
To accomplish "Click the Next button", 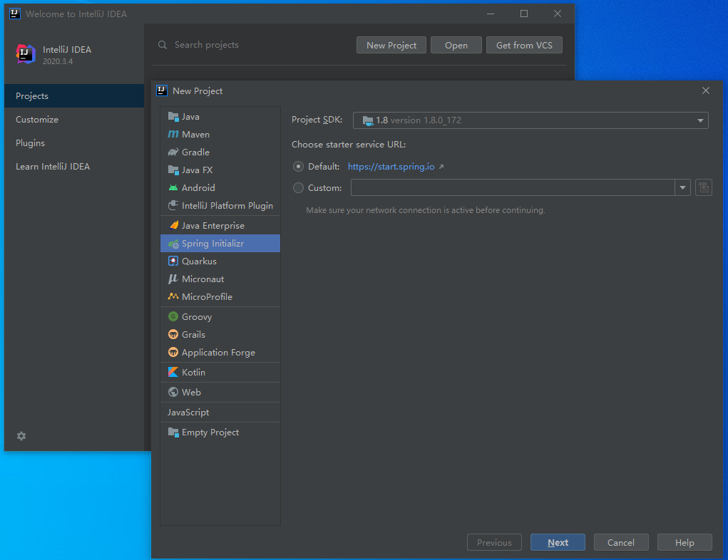I will [558, 542].
